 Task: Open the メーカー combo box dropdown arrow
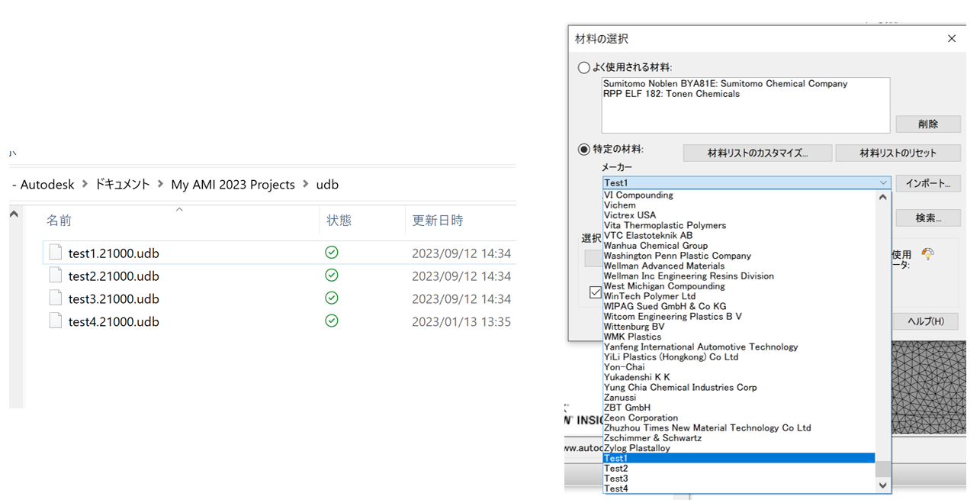tap(882, 182)
